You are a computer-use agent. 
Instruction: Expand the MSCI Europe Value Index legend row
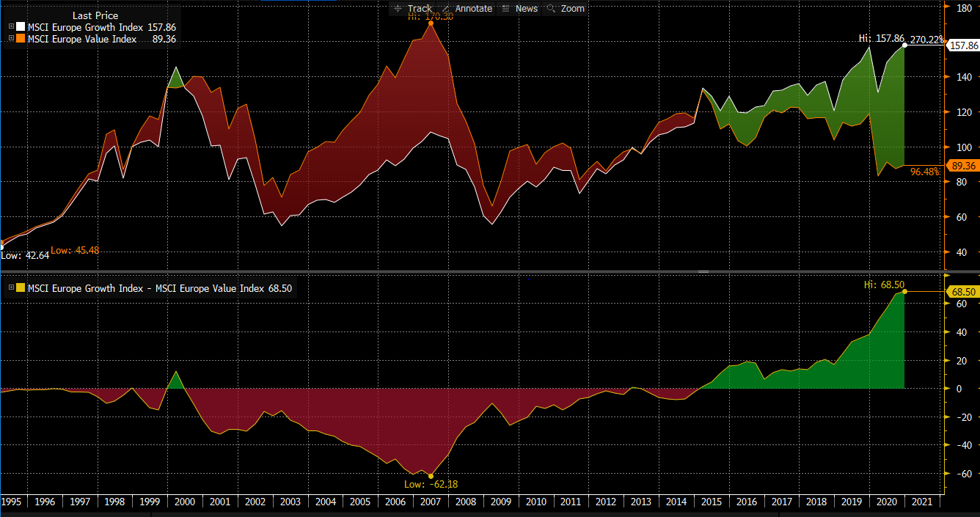(11, 40)
